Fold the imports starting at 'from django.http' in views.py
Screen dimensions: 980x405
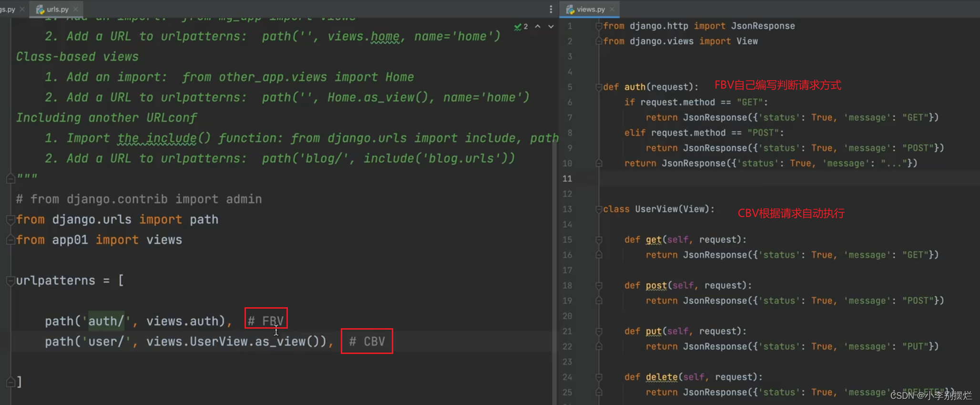(599, 26)
